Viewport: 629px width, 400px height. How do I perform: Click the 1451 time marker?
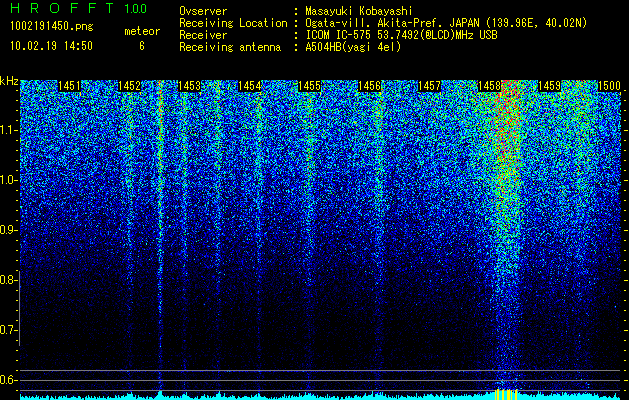pyautogui.click(x=69, y=86)
